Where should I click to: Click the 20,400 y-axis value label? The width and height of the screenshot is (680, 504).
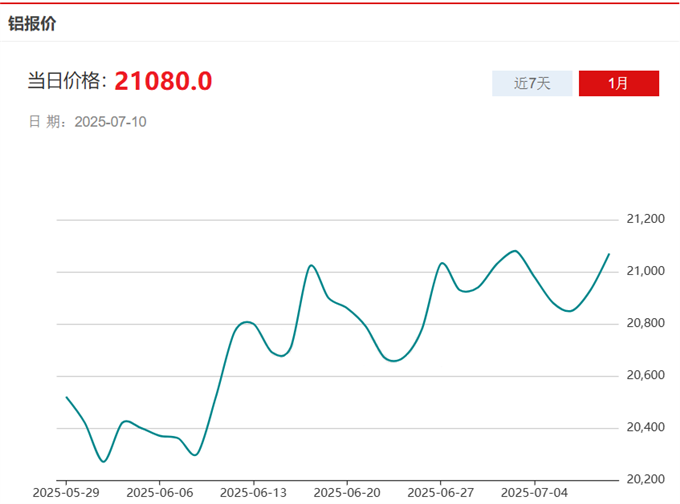[645, 427]
